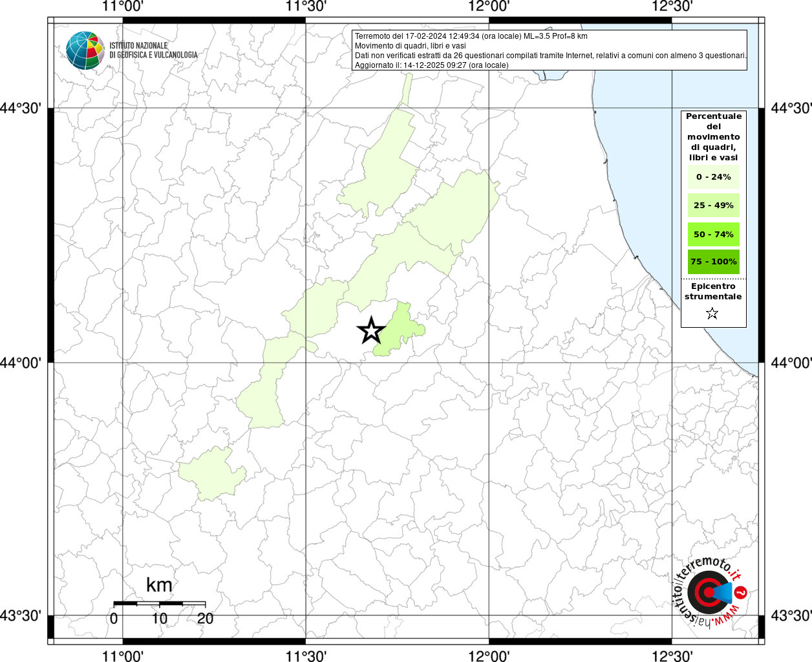Click the scale bar '0' value

coord(114,619)
